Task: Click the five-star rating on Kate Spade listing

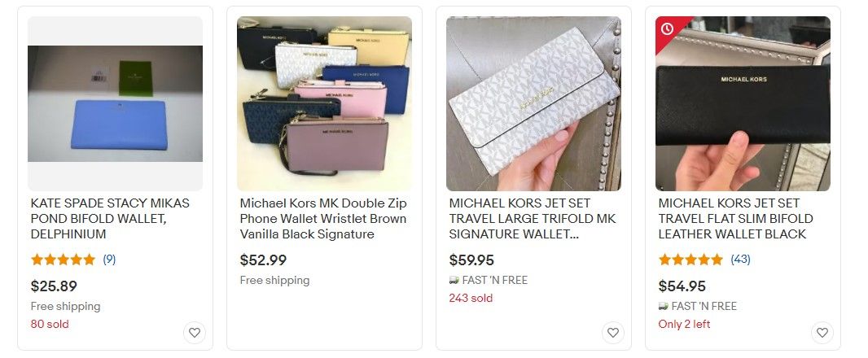Action: (64, 260)
